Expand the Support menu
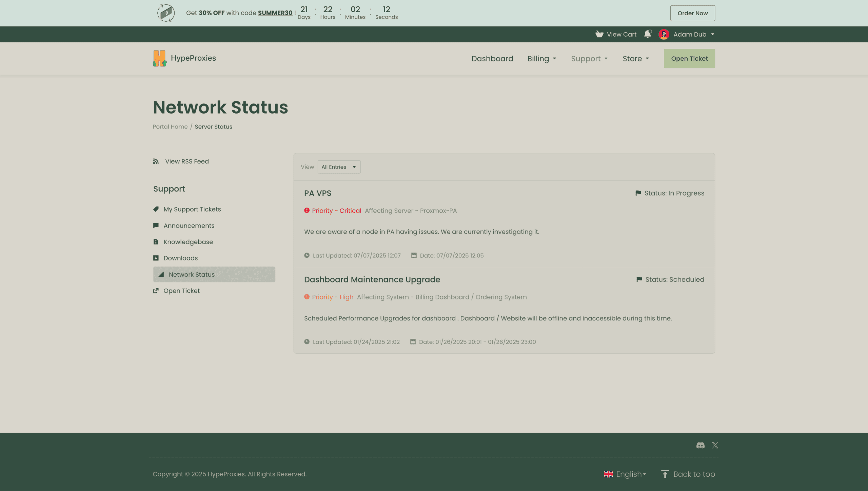Image resolution: width=868 pixels, height=491 pixels. tap(589, 59)
